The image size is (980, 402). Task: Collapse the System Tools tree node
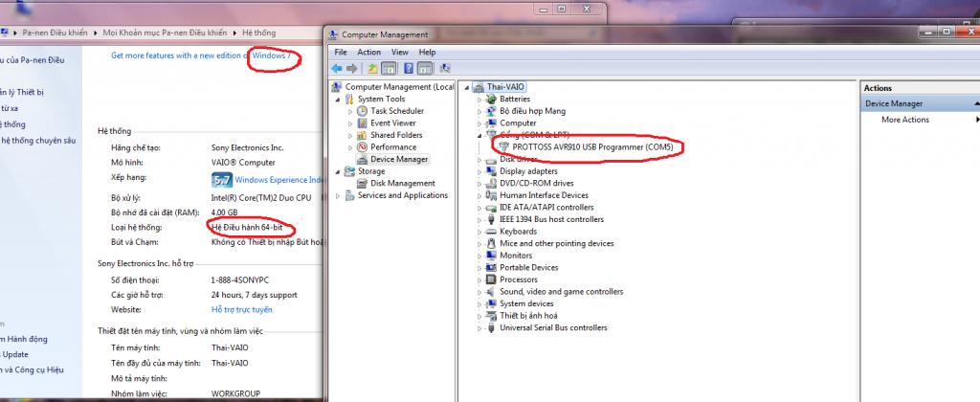click(x=339, y=100)
